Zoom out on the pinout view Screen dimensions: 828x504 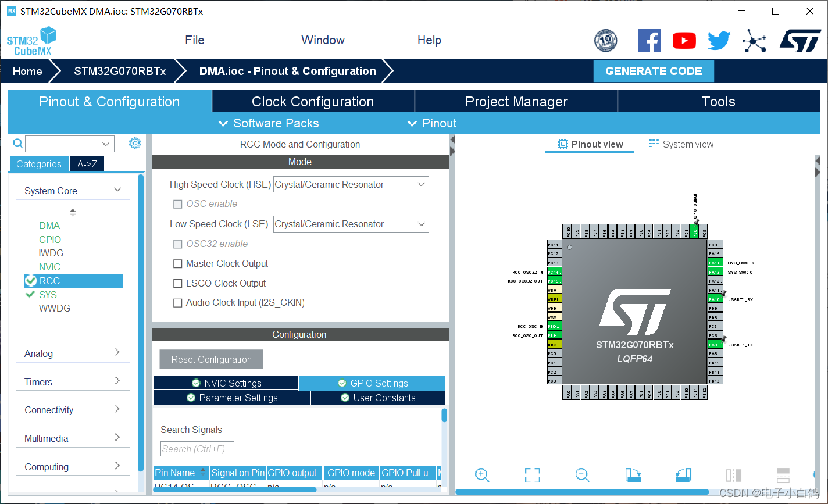coord(583,475)
